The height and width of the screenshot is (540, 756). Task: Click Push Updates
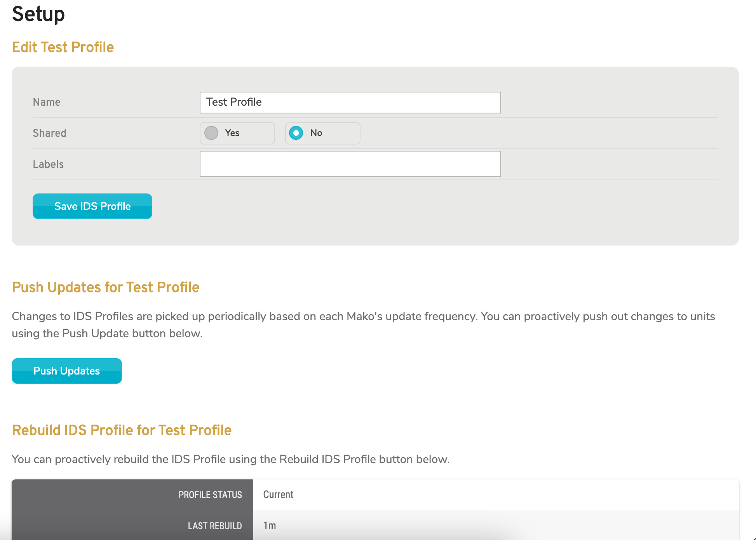point(66,371)
